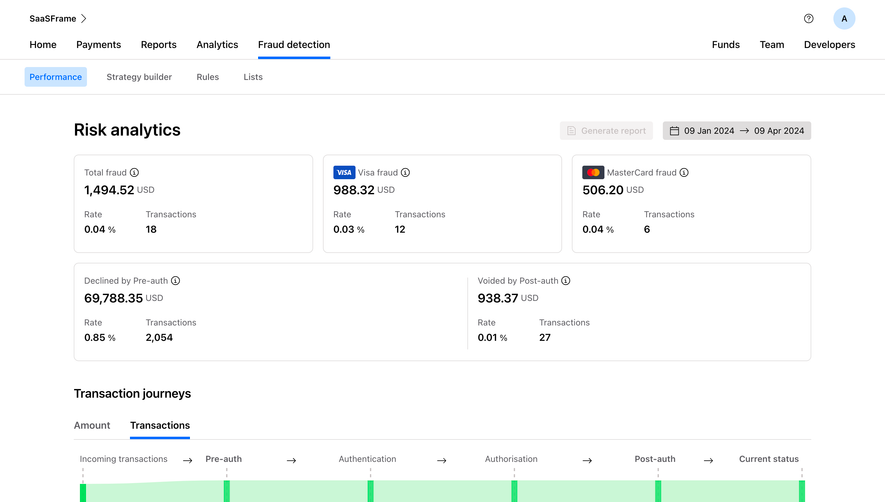Open the Payments menu
Viewport: 885px width, 502px height.
click(x=99, y=45)
